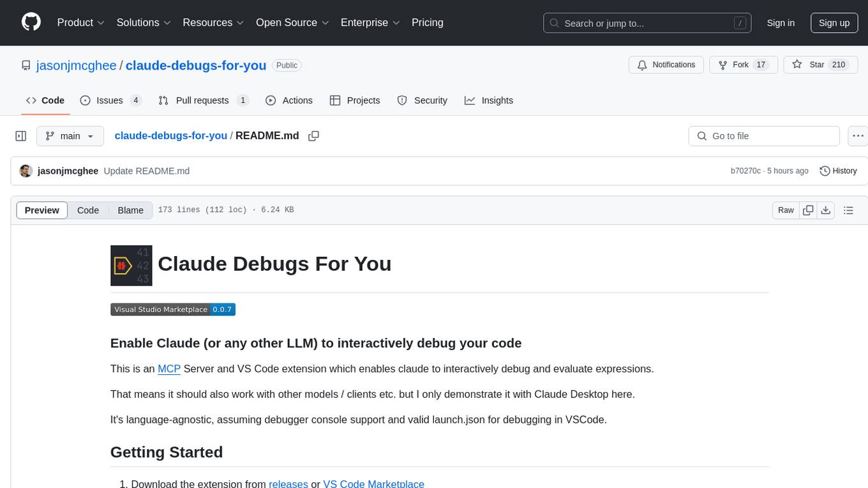
Task: Expand the Solutions menu
Action: click(x=144, y=22)
